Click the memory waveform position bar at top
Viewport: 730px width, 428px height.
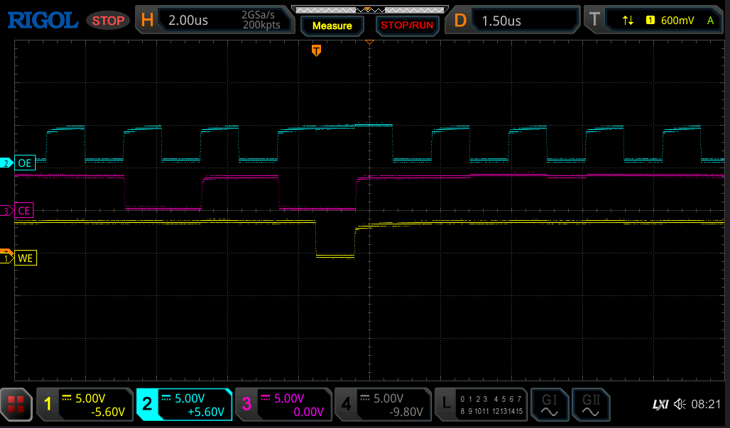pos(370,9)
